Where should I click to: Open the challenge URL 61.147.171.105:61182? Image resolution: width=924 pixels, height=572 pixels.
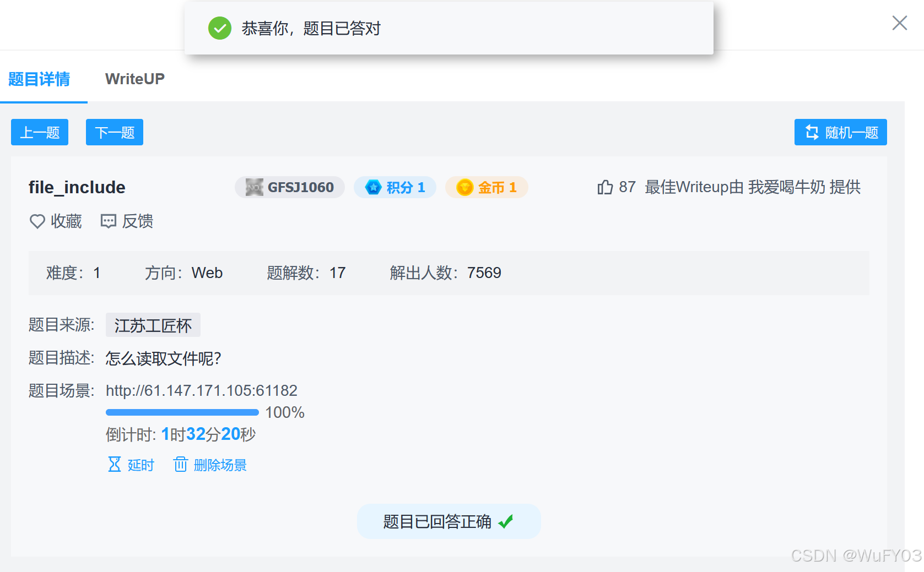tap(201, 390)
